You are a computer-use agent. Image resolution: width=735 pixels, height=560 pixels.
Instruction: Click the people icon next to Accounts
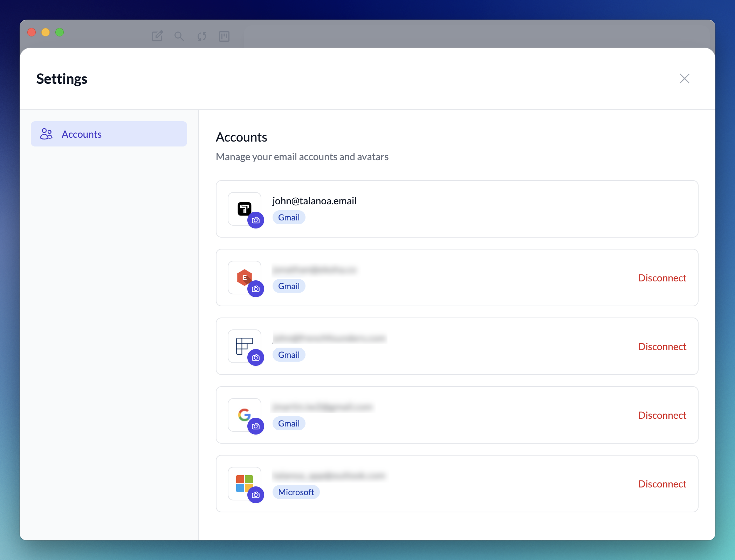click(x=46, y=134)
